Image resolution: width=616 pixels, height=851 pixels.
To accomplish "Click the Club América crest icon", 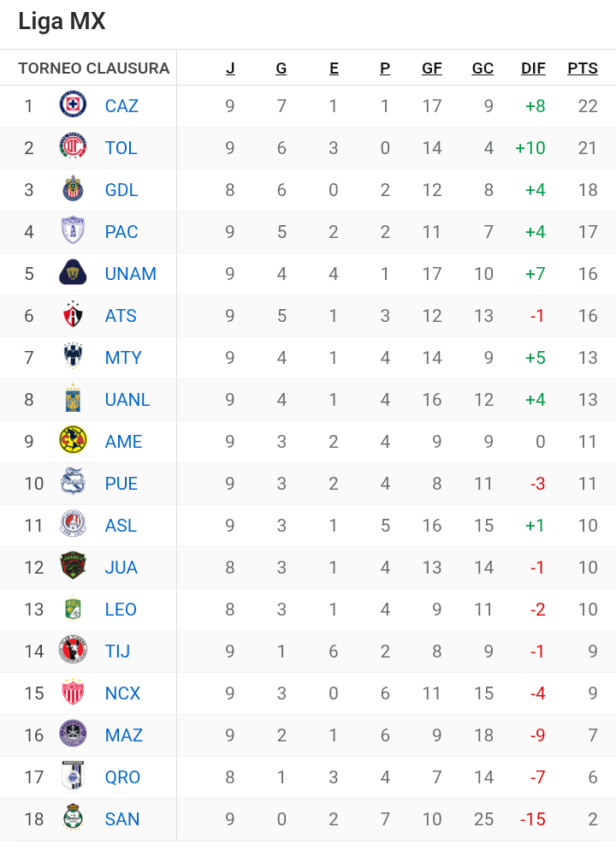I will pyautogui.click(x=73, y=441).
